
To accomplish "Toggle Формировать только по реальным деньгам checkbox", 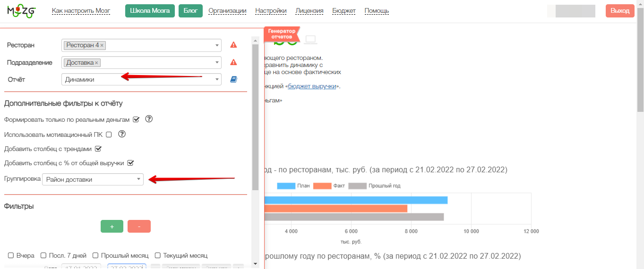I will click(136, 119).
